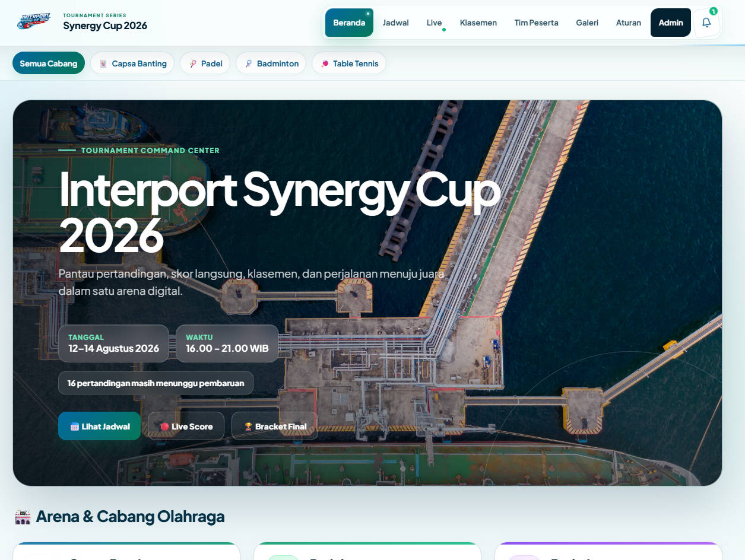Click the Interport Synergy Cup logo

[34, 22]
